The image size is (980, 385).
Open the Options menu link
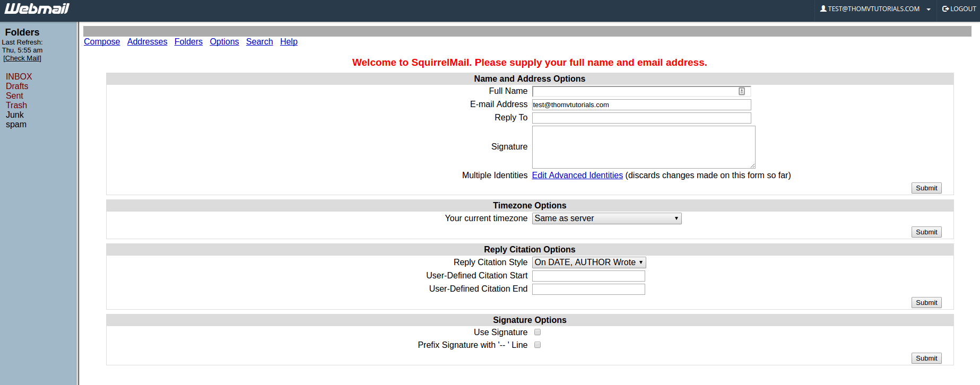(224, 41)
